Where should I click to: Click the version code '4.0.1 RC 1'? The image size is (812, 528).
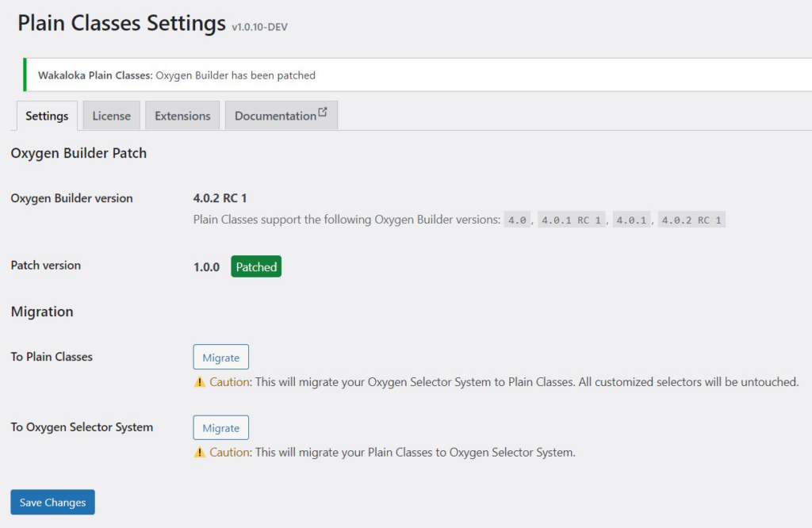pyautogui.click(x=572, y=220)
